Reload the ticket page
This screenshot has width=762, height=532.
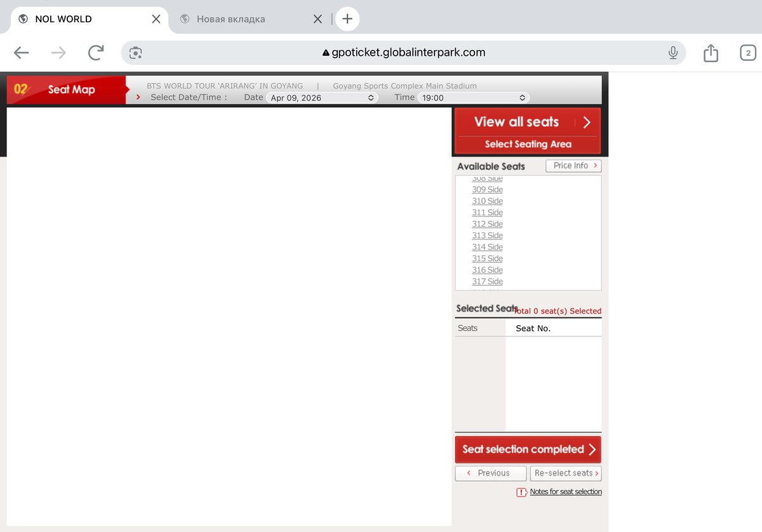coord(96,53)
